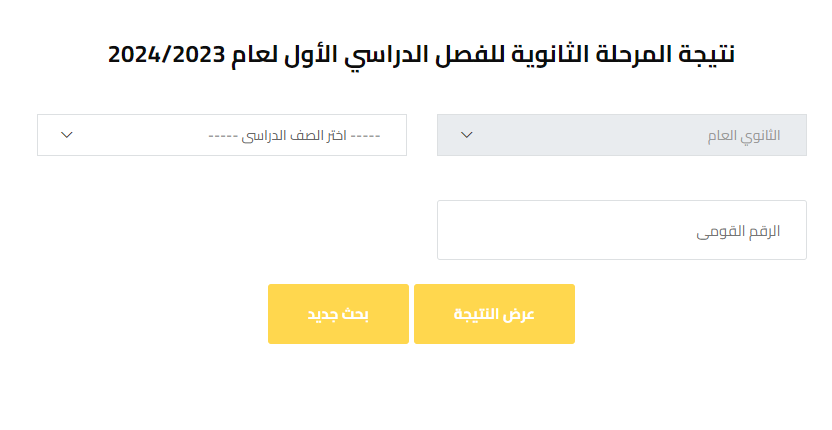Click the chevron arrow in the grade dropdown
The height and width of the screenshot is (430, 832).
coord(67,135)
